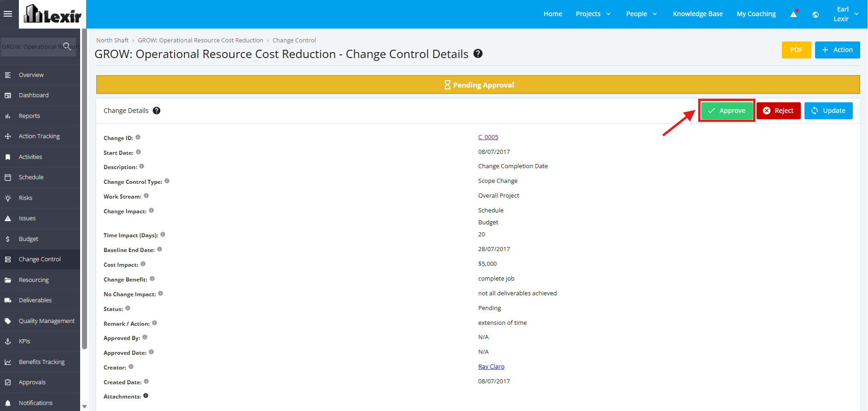Open Benefits Tracking in the sidebar
The height and width of the screenshot is (411, 868).
(40, 362)
